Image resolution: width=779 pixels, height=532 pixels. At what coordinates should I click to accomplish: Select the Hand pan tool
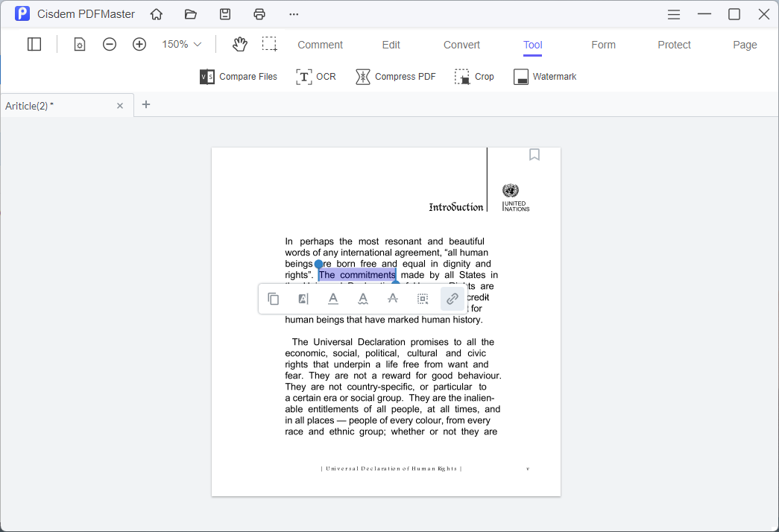coord(240,44)
